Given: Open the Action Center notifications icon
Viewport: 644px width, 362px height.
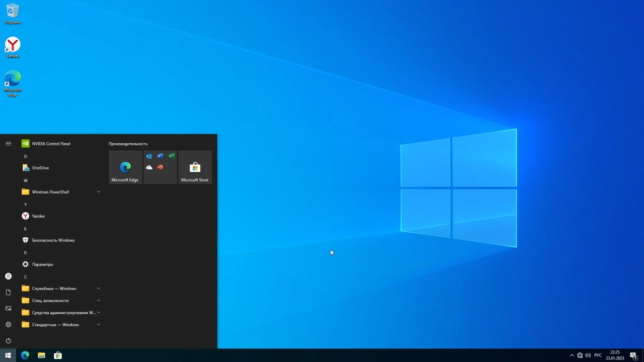Looking at the screenshot, I should (x=634, y=355).
